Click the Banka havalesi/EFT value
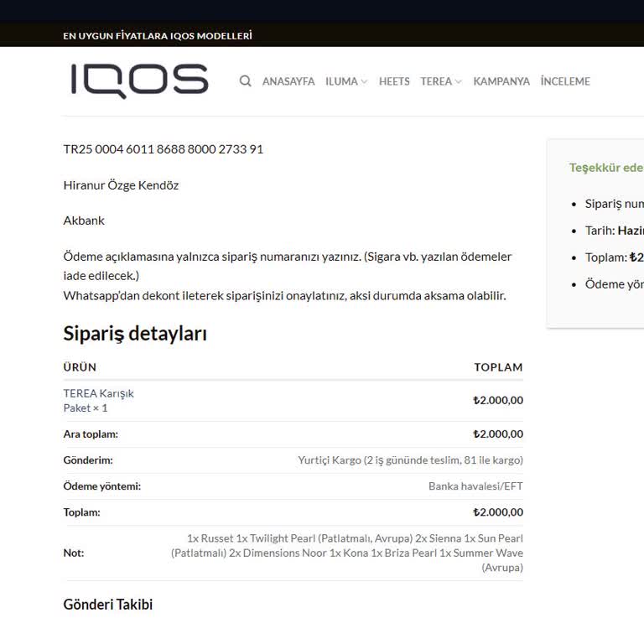 [x=475, y=486]
